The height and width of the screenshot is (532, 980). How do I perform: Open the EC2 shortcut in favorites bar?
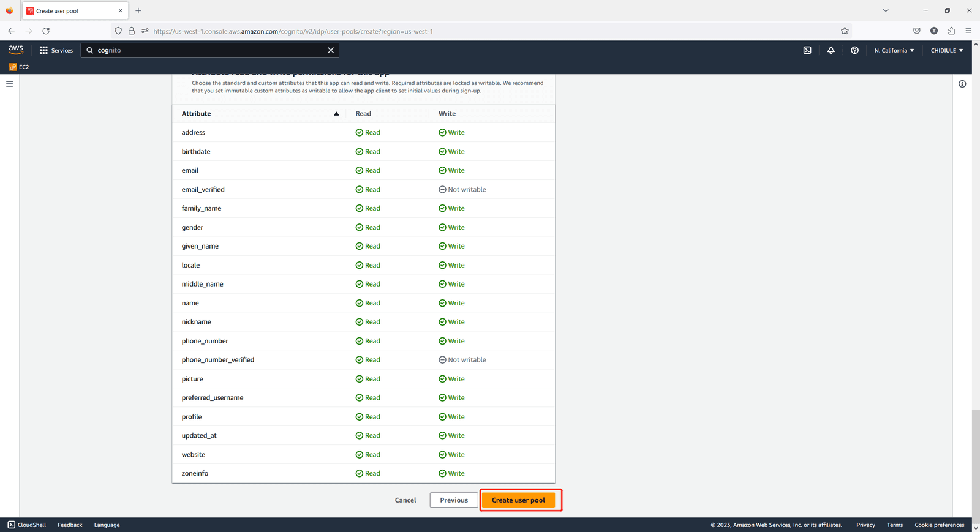click(x=19, y=67)
